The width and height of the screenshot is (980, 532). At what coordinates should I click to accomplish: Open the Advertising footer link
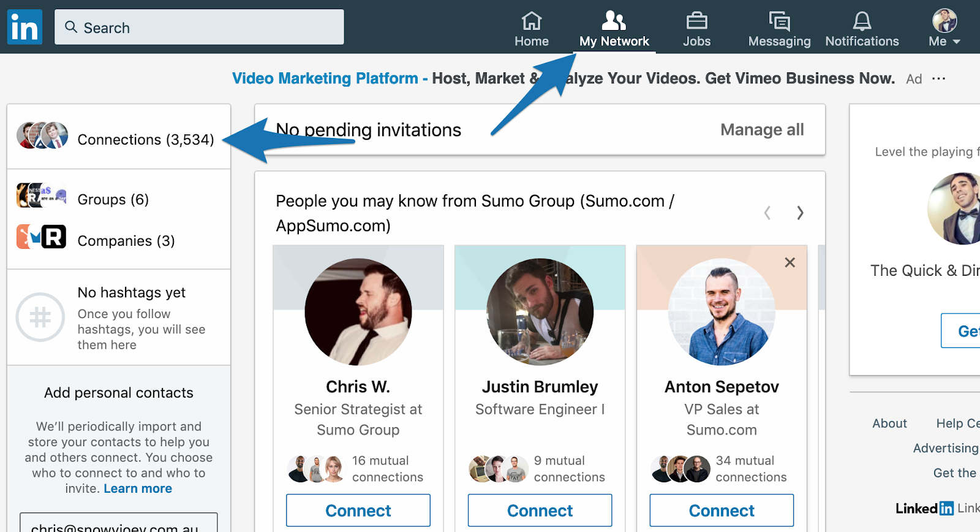pos(946,448)
